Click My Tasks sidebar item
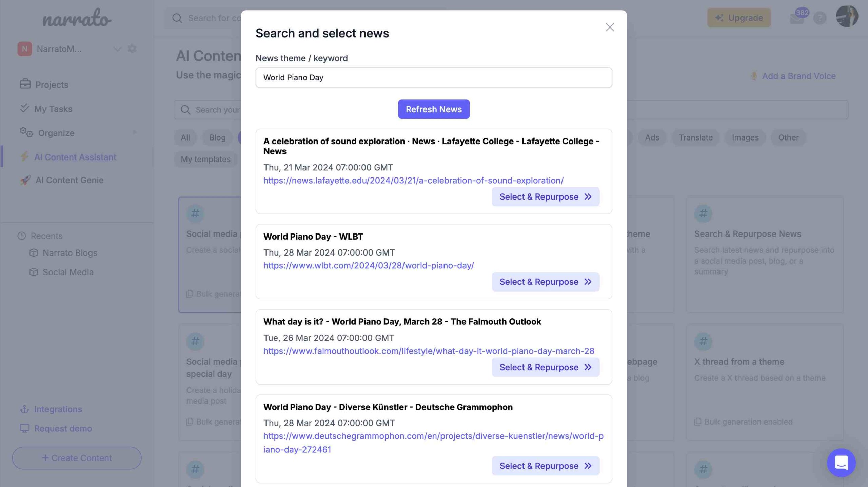 (53, 108)
